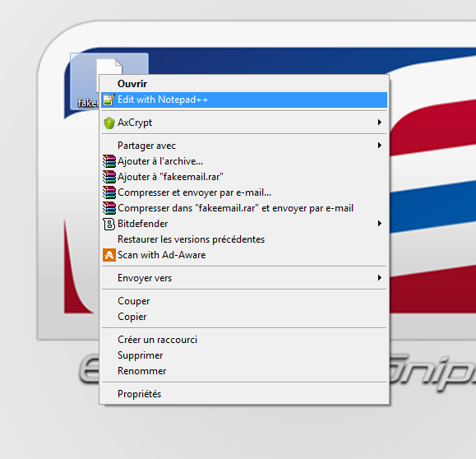This screenshot has width=476, height=459.
Task: Click the Notepad++ icon in context menu
Action: 109,100
